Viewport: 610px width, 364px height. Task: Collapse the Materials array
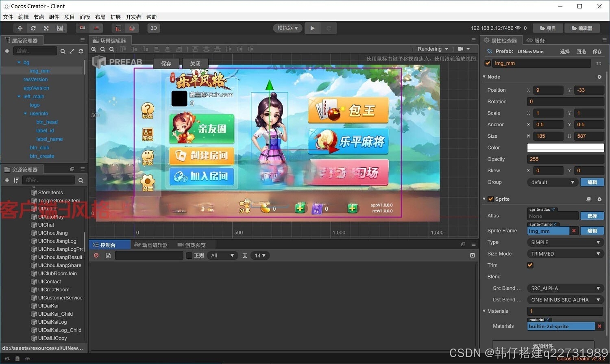coord(484,311)
